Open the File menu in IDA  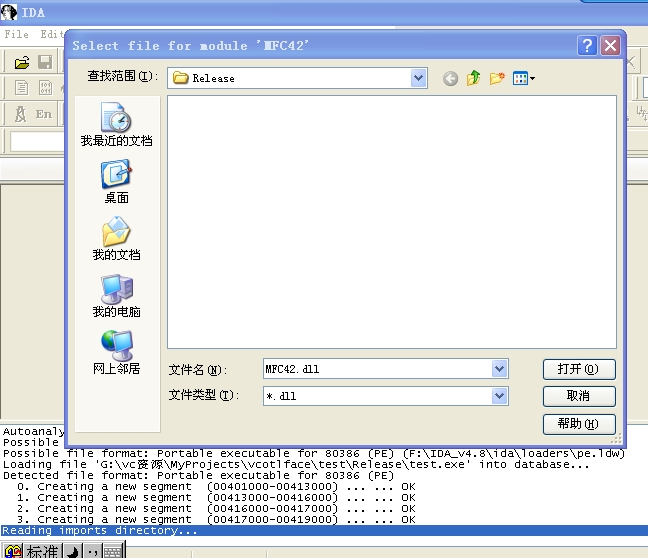pyautogui.click(x=17, y=34)
